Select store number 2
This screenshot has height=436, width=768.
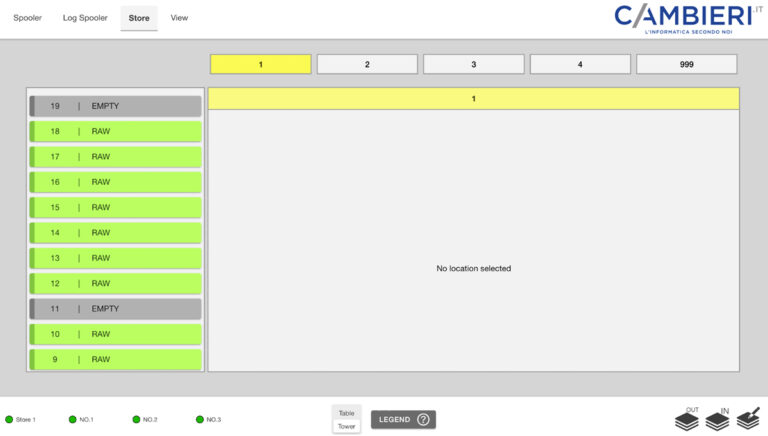pyautogui.click(x=367, y=64)
